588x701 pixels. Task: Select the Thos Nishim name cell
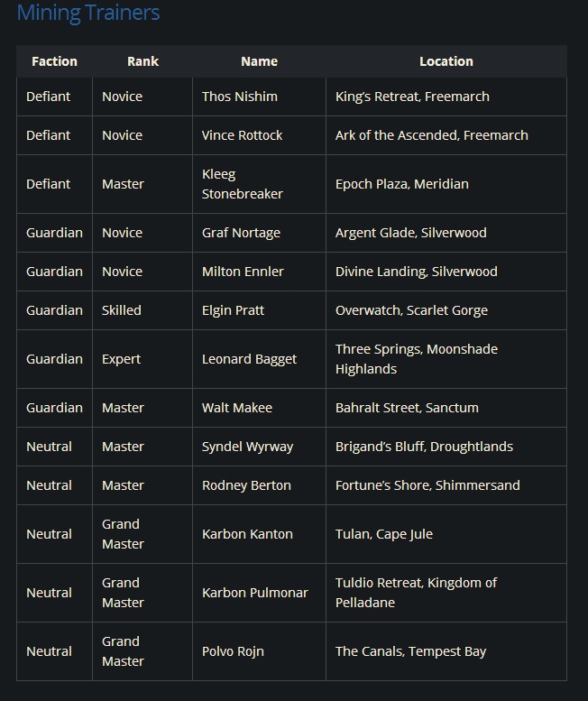tap(240, 97)
